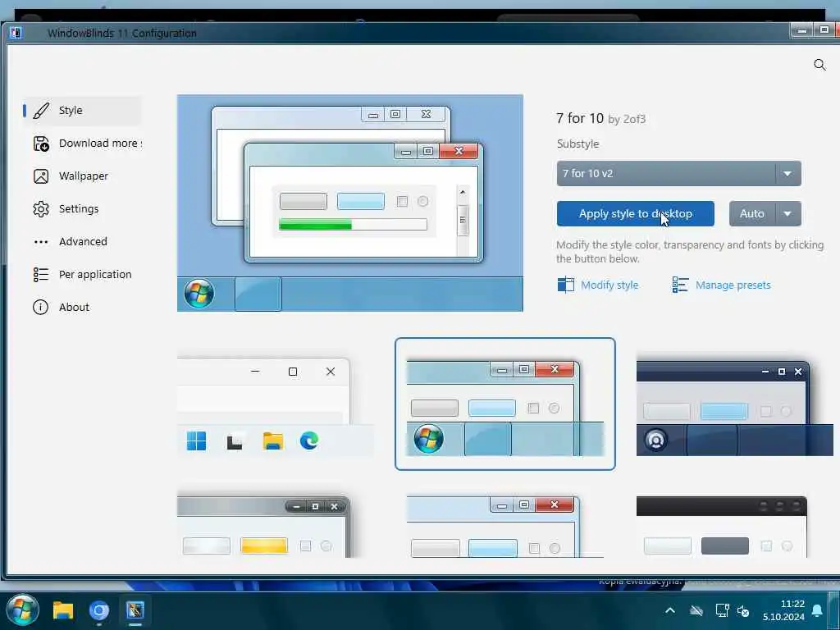The width and height of the screenshot is (840, 630).
Task: Click the Windows Start orb on taskbar
Action: click(x=22, y=609)
